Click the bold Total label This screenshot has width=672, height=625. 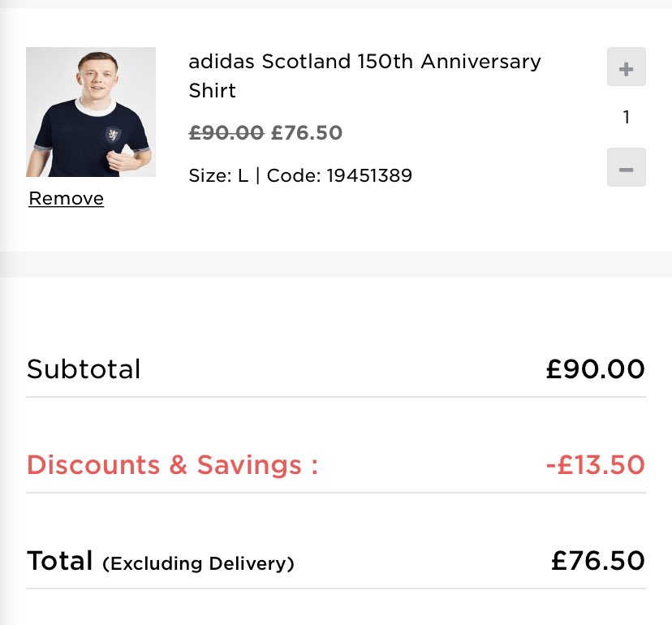tap(59, 561)
